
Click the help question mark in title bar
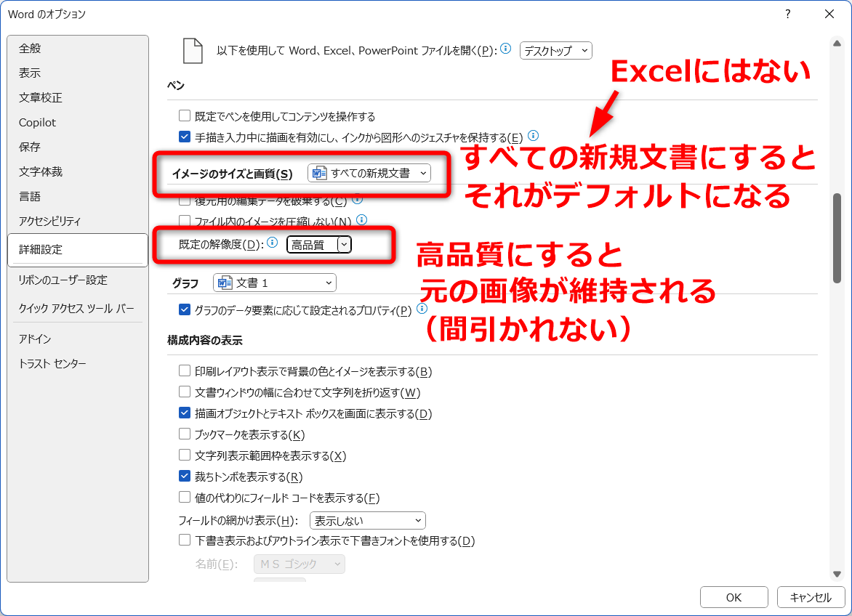pos(788,14)
